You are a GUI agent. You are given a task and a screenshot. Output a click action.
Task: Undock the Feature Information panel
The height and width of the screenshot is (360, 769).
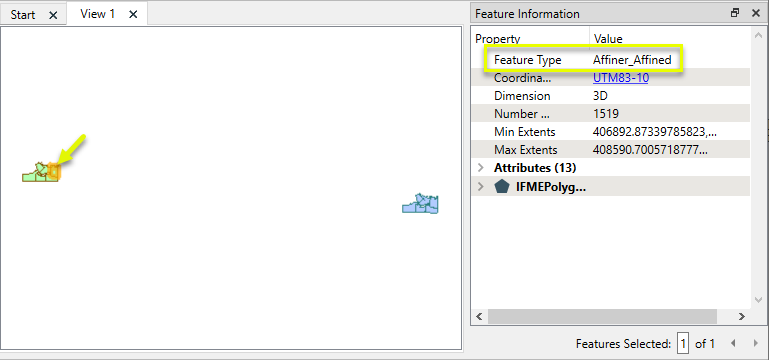[x=735, y=13]
